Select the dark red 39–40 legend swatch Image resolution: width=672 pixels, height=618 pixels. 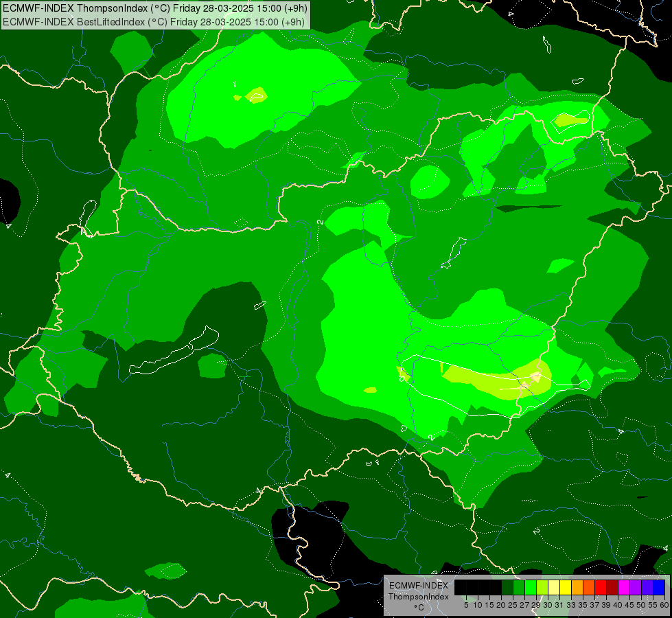click(612, 587)
